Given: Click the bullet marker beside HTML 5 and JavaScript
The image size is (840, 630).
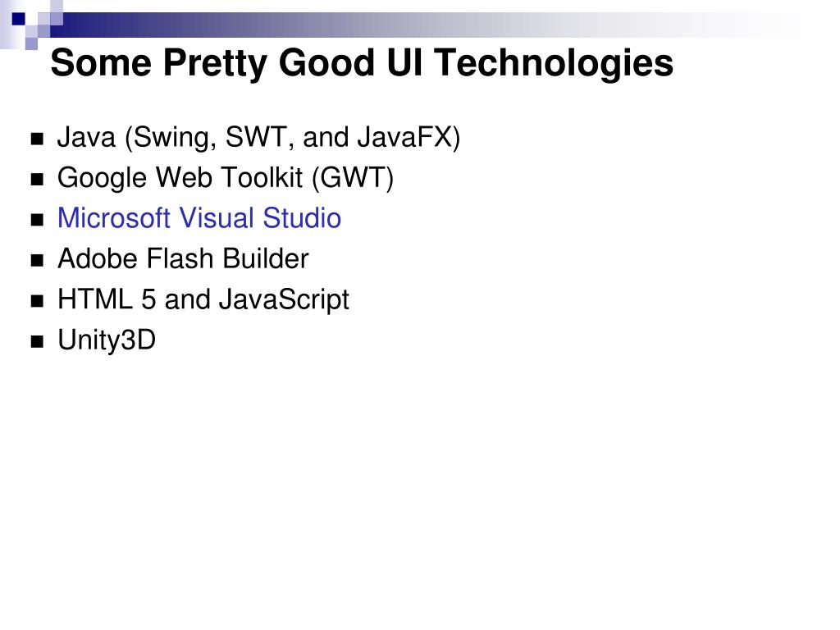Looking at the screenshot, I should [37, 301].
